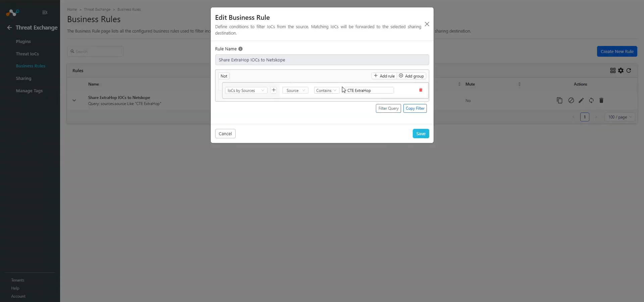Delete the rule condition via red trash icon
The width and height of the screenshot is (644, 302).
420,90
